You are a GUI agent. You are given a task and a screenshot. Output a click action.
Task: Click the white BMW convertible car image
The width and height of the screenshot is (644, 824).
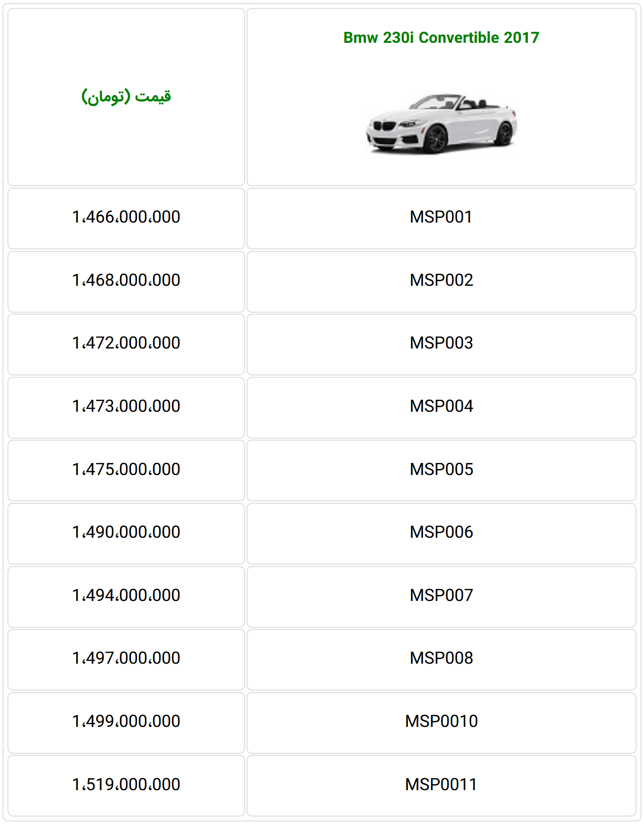(441, 123)
